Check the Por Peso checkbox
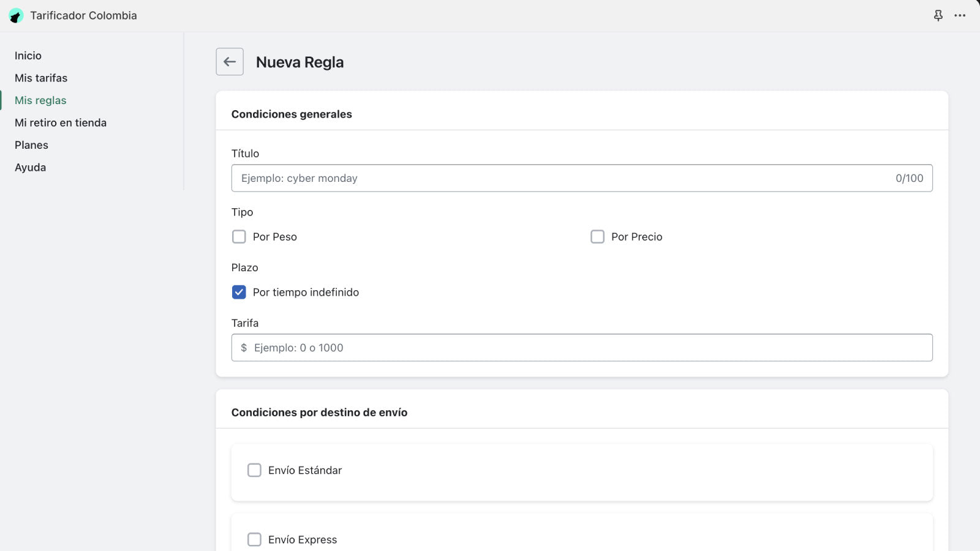Viewport: 980px width, 551px height. [239, 237]
